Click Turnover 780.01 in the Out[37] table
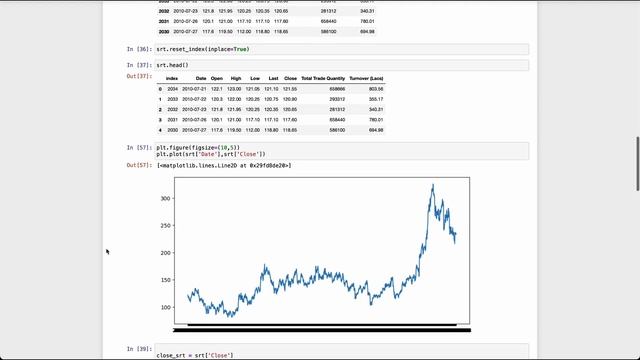Image resolution: width=640 pixels, height=360 pixels. pyautogui.click(x=376, y=120)
